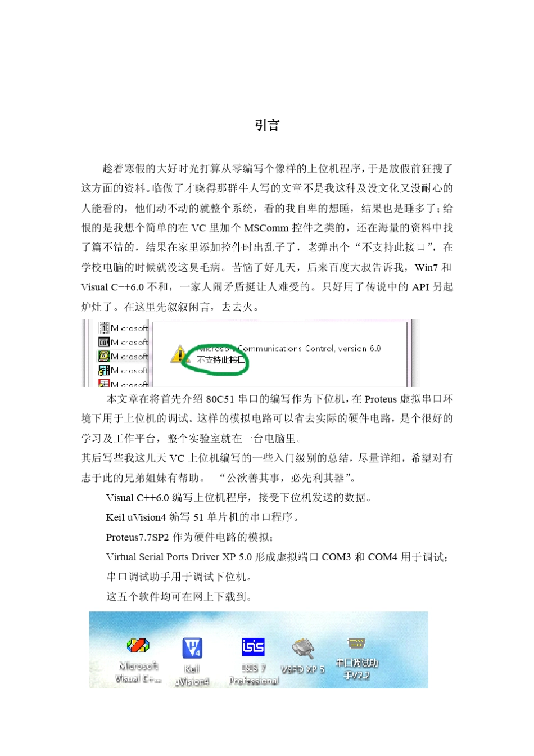Click the line '串口调试助手用于调试下位机'
Image resolution: width=534 pixels, height=756 pixels.
click(179, 577)
